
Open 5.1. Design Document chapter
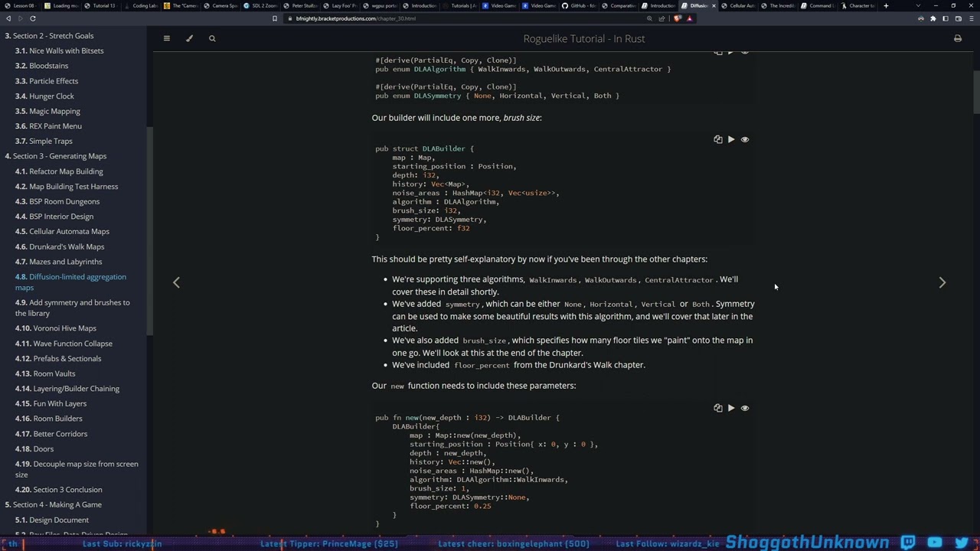52,520
